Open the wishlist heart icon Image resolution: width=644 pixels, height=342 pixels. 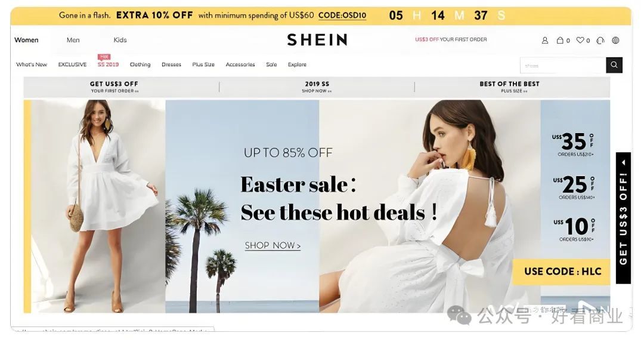[x=580, y=40]
